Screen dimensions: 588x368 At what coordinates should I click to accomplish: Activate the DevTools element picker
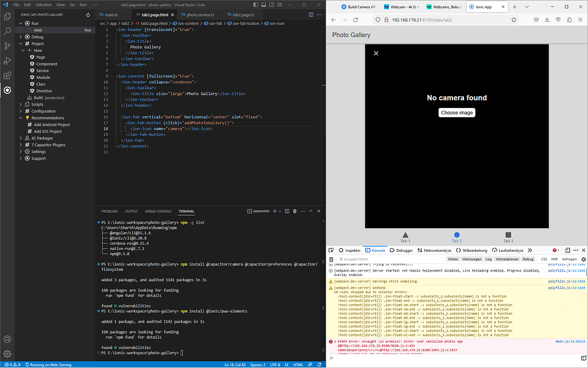(x=331, y=250)
